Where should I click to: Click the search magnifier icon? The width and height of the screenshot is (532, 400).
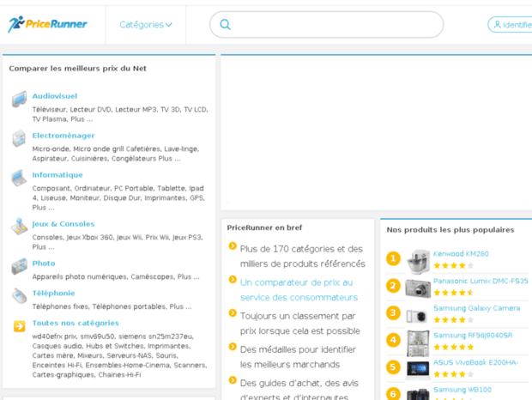pos(226,24)
